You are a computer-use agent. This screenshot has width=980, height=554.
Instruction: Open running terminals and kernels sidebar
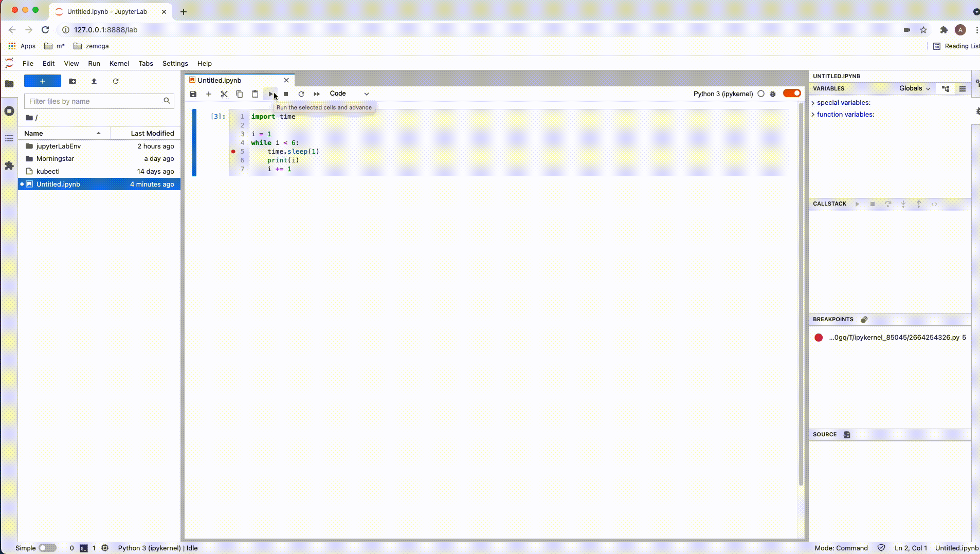point(9,111)
